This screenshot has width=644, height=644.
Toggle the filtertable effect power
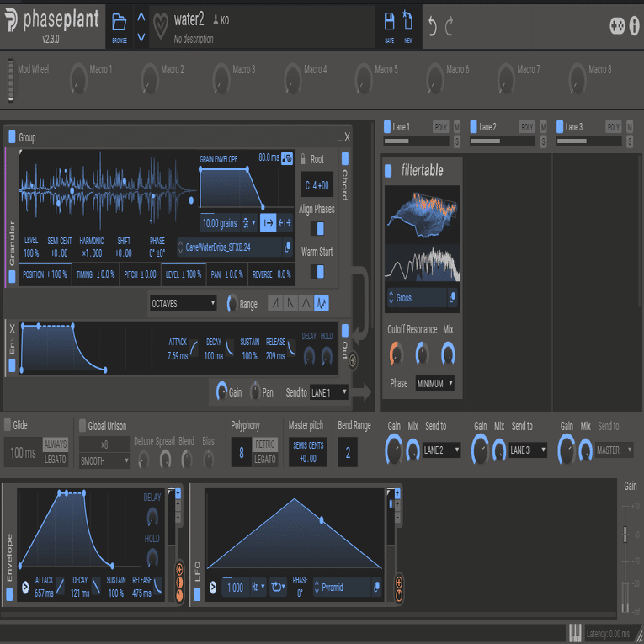pyautogui.click(x=388, y=170)
